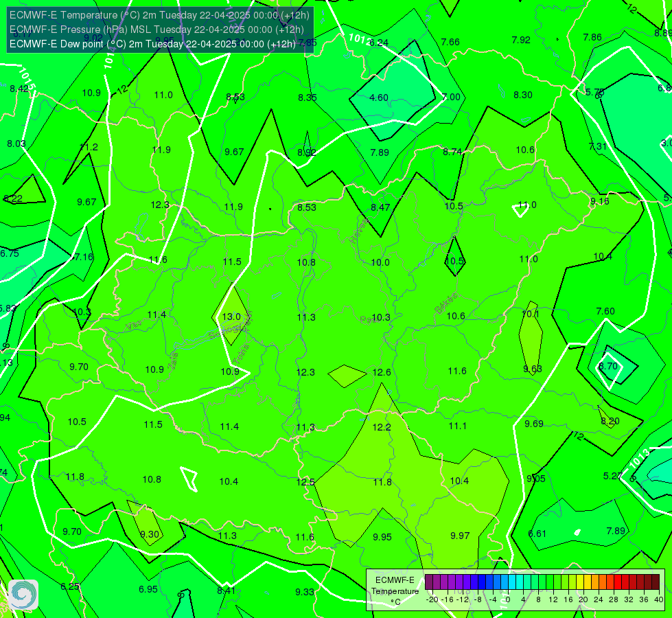The height and width of the screenshot is (618, 672).
Task: Click the 9.95 temperature value
Action: tap(382, 537)
